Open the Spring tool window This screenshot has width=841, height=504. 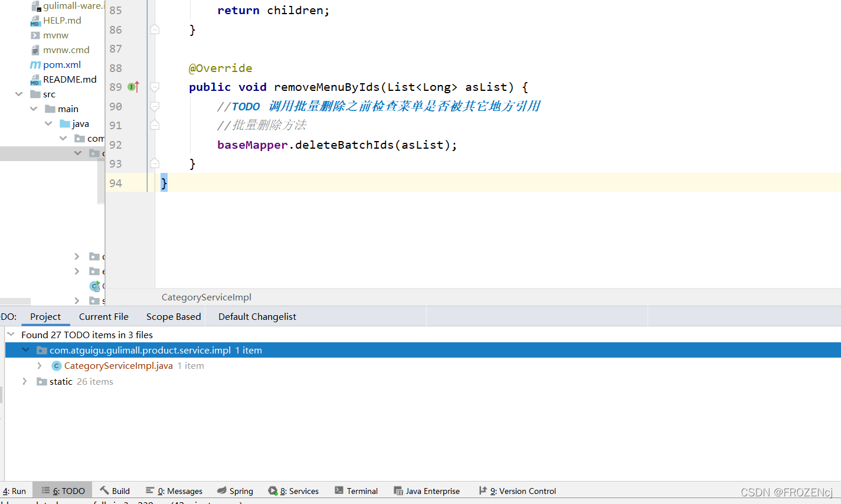(x=235, y=491)
